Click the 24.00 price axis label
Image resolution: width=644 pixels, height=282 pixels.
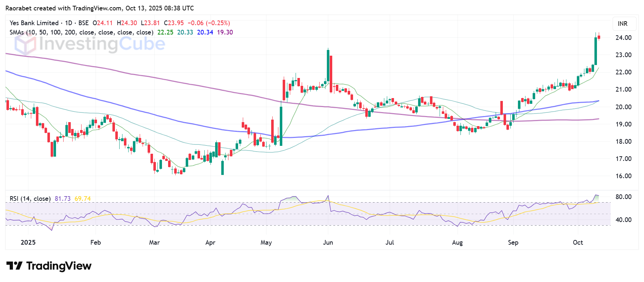click(624, 38)
